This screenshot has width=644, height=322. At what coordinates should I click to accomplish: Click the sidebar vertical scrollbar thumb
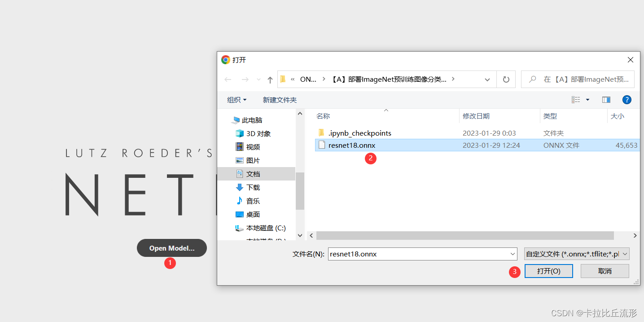click(x=300, y=191)
